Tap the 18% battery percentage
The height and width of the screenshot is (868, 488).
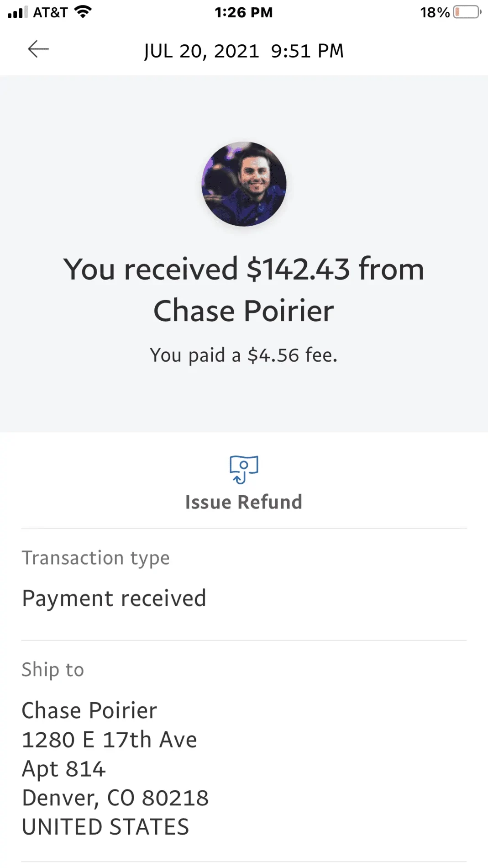click(x=435, y=12)
